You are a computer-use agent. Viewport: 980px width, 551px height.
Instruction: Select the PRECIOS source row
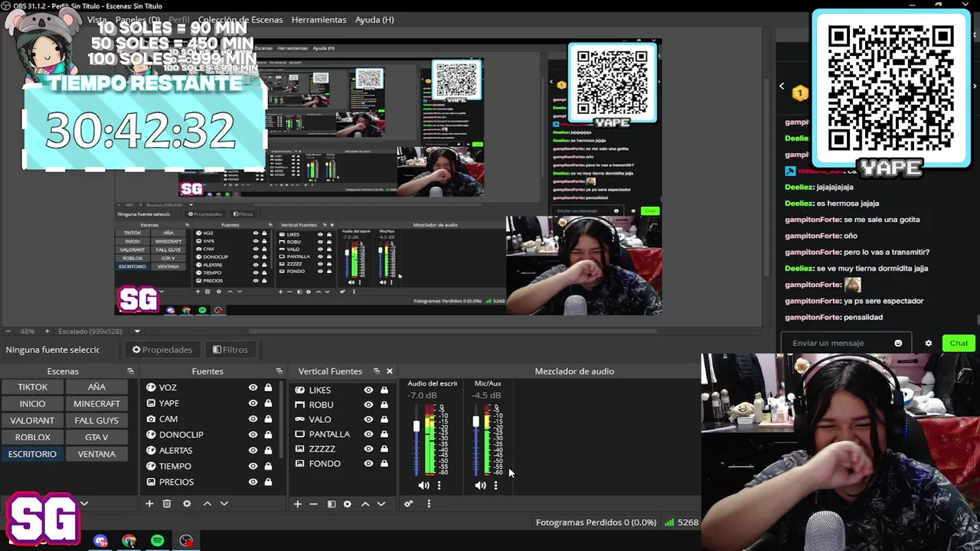tap(208, 482)
